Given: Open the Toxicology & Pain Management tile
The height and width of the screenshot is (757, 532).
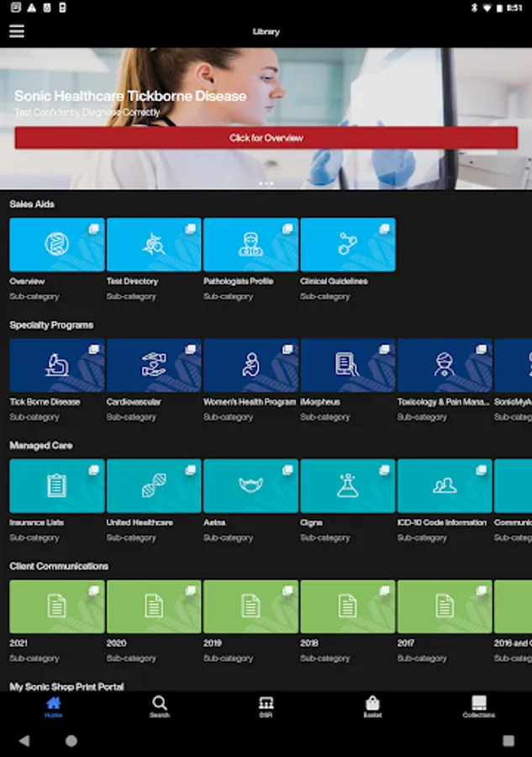Looking at the screenshot, I should [x=445, y=365].
